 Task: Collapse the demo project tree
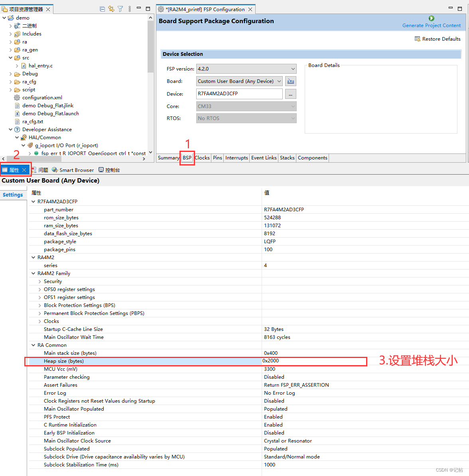4,18
